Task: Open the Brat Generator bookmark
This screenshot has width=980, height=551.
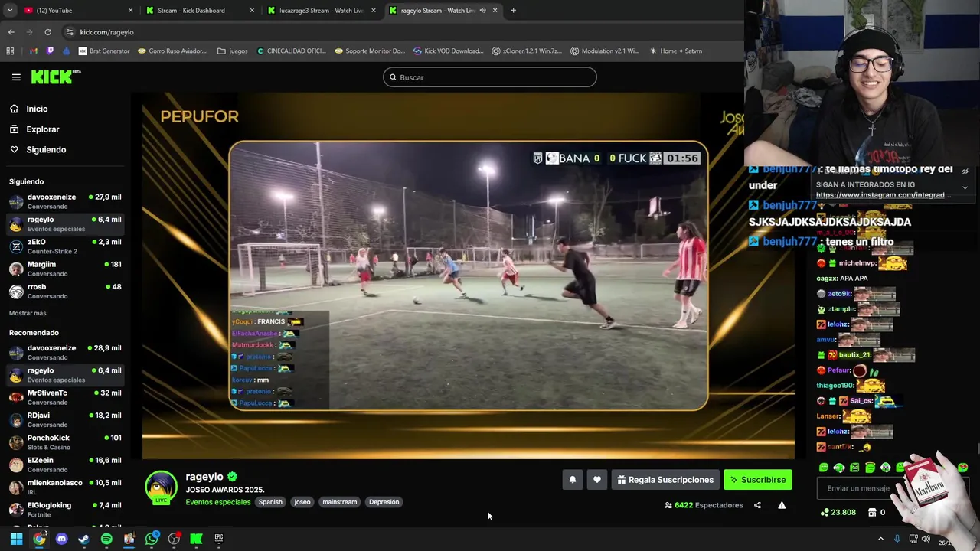Action: coord(104,51)
